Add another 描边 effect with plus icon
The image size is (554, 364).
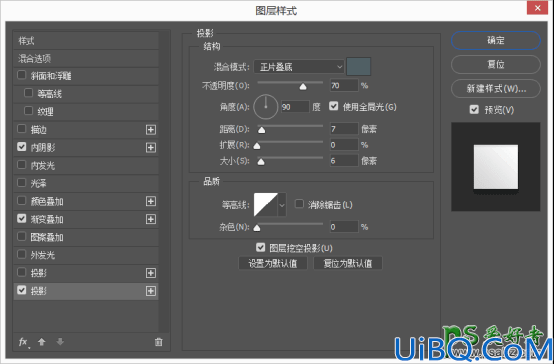pyautogui.click(x=151, y=130)
